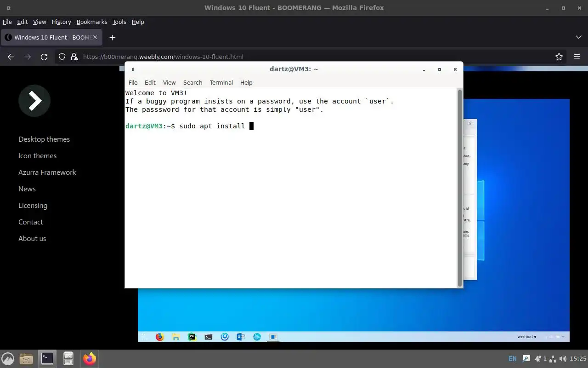Open Firefox's Tools menu
Image resolution: width=588 pixels, height=368 pixels.
click(119, 22)
